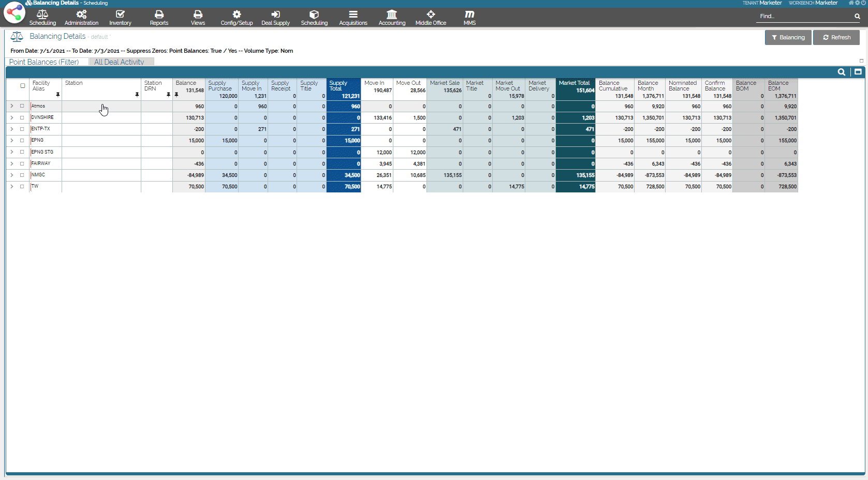Viewport: 868px width, 480px height.
Task: Click the Balancing filter button
Action: 788,37
